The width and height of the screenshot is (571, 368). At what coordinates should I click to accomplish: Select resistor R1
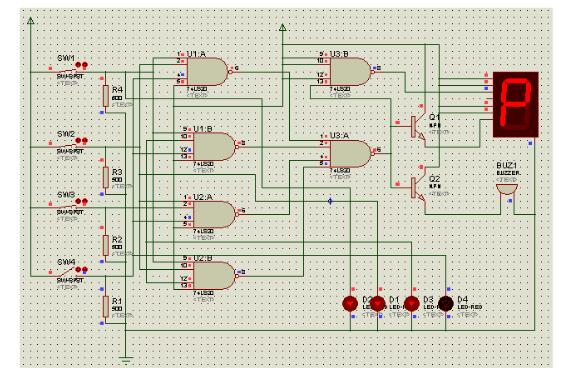(x=106, y=306)
